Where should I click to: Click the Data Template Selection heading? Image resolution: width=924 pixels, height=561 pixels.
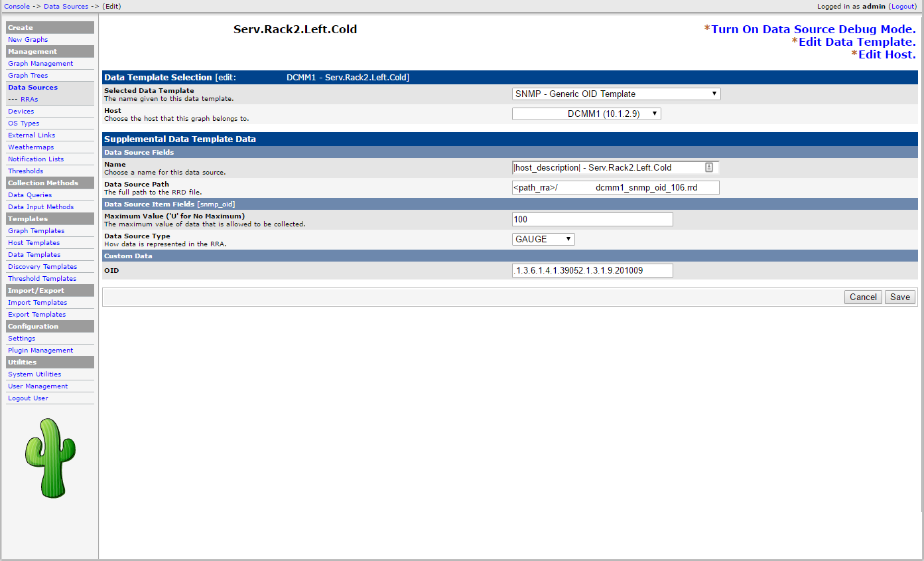[x=158, y=77]
